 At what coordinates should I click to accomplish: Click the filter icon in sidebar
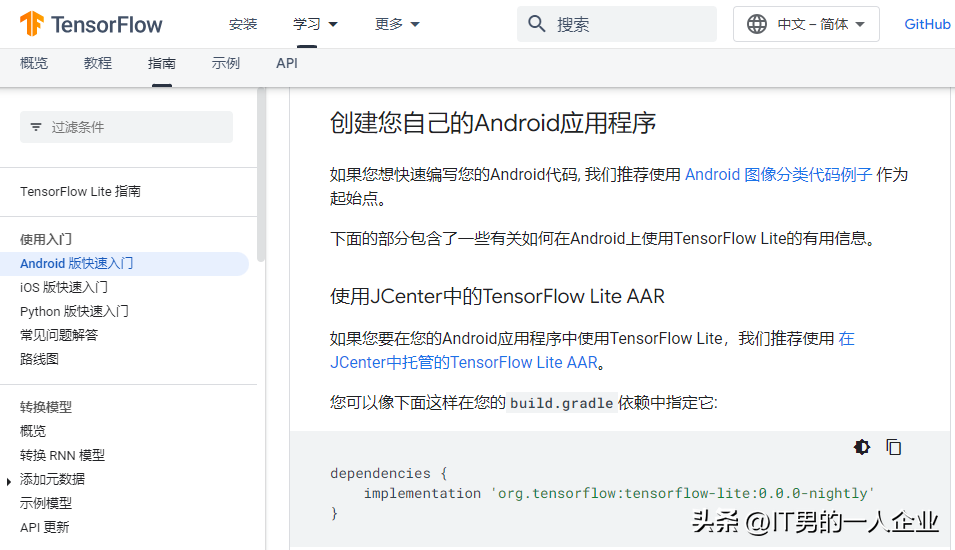36,127
